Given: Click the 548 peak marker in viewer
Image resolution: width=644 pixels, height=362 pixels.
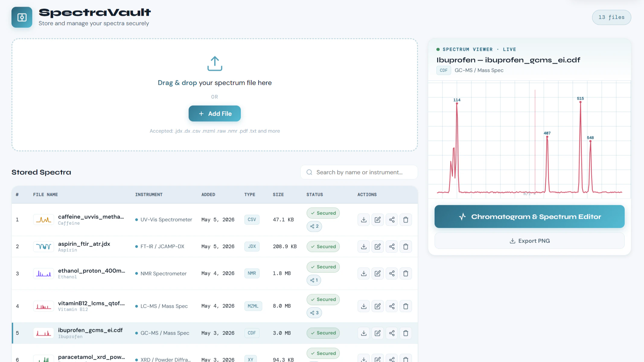Looking at the screenshot, I should pos(590,141).
